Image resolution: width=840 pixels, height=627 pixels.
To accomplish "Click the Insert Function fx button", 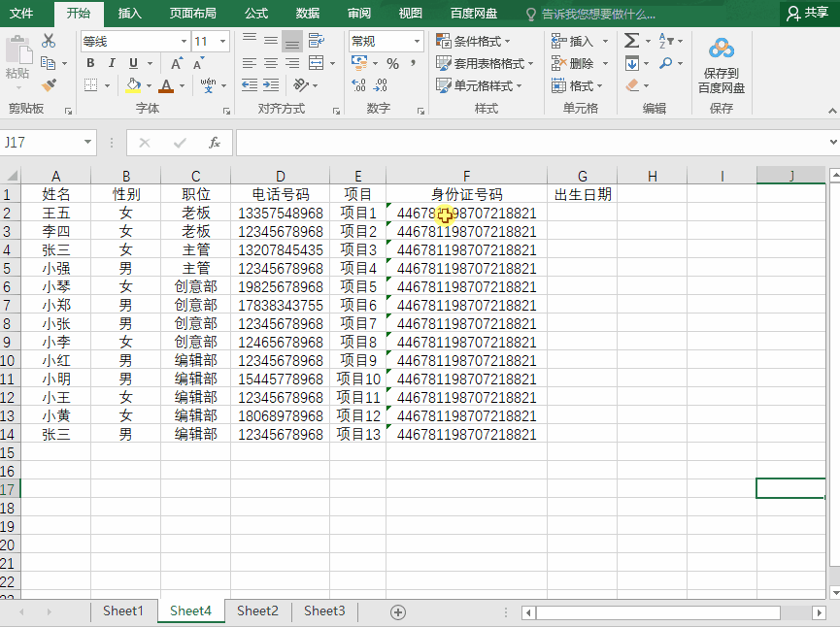I will [215, 143].
